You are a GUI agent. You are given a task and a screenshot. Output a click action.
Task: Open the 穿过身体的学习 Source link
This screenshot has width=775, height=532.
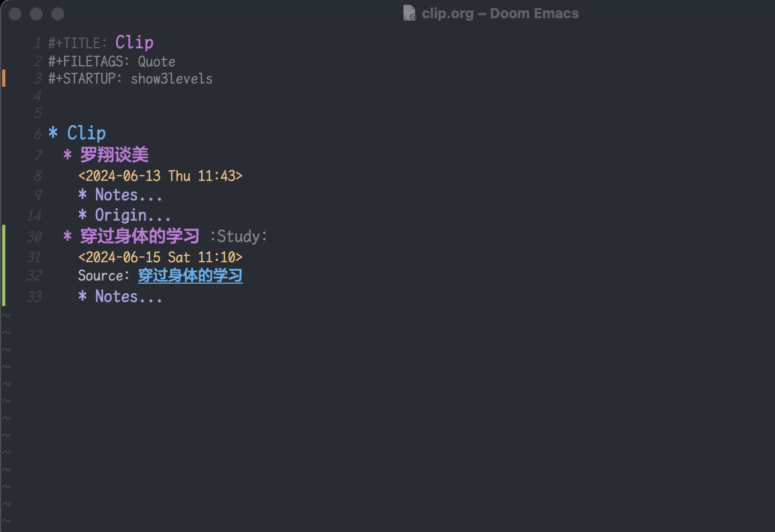click(x=190, y=276)
